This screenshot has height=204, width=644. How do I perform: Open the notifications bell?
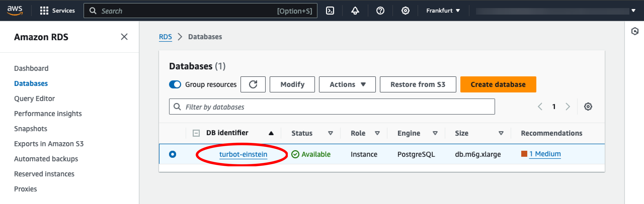point(355,11)
